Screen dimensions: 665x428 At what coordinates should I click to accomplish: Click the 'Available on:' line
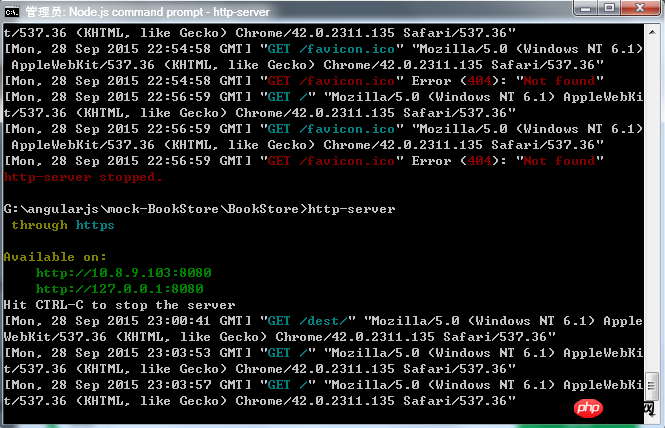pyautogui.click(x=55, y=257)
